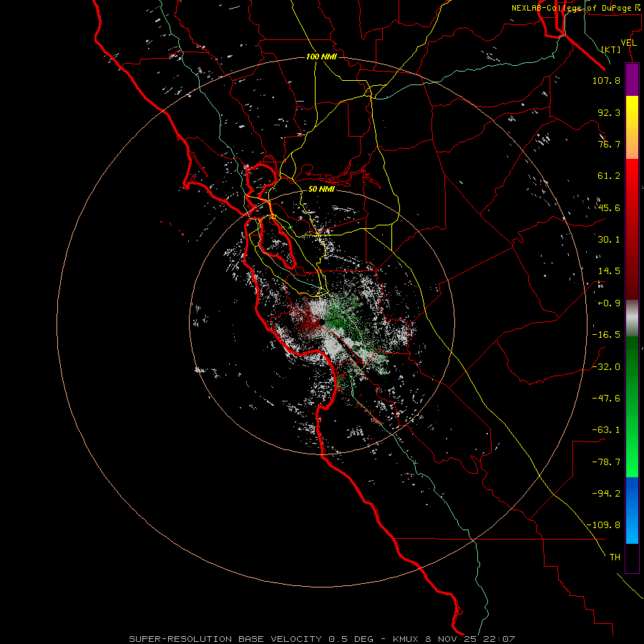This screenshot has width=644, height=644.
Task: Click the [KT] units label
Action: [611, 49]
